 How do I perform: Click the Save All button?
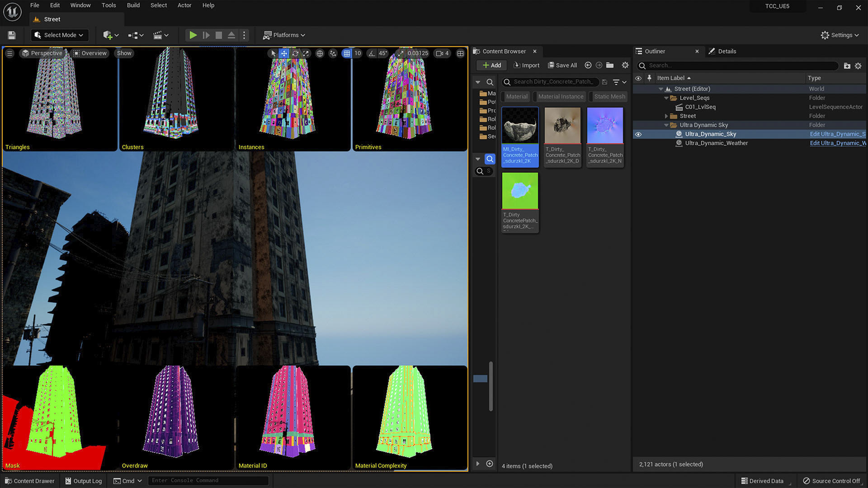pos(562,65)
